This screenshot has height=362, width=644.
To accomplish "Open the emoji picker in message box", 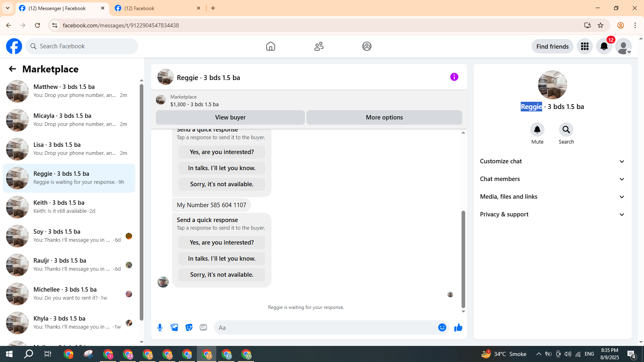I will 442,327.
